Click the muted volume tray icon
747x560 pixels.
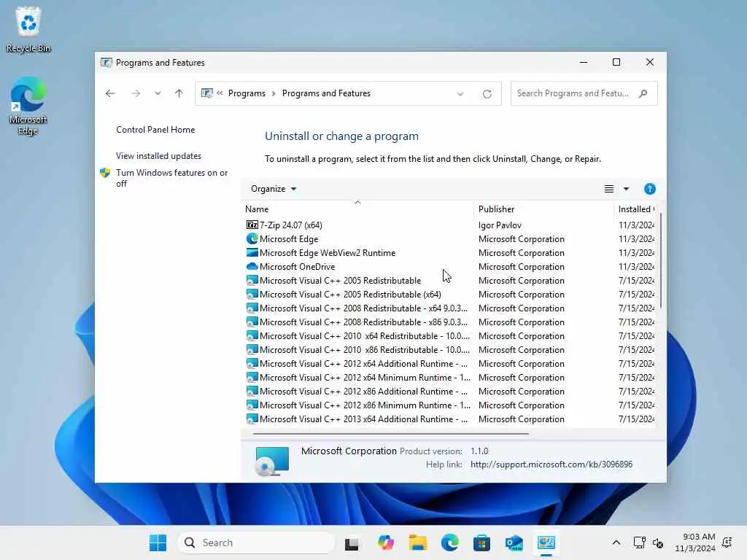(x=658, y=542)
